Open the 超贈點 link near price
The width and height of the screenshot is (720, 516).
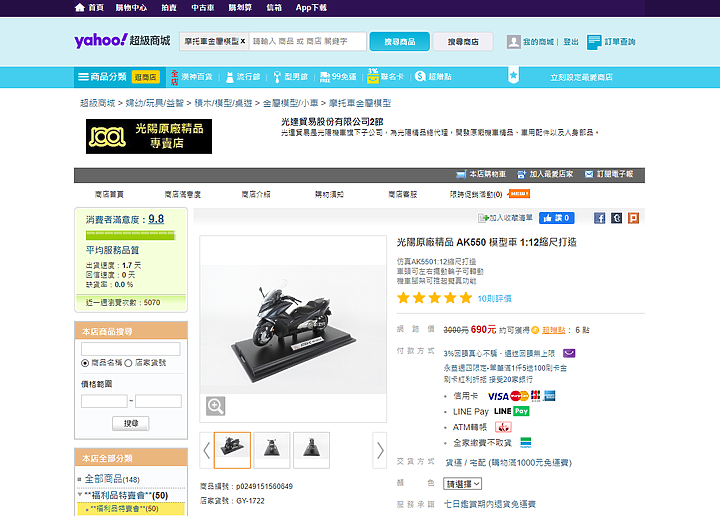(x=554, y=330)
